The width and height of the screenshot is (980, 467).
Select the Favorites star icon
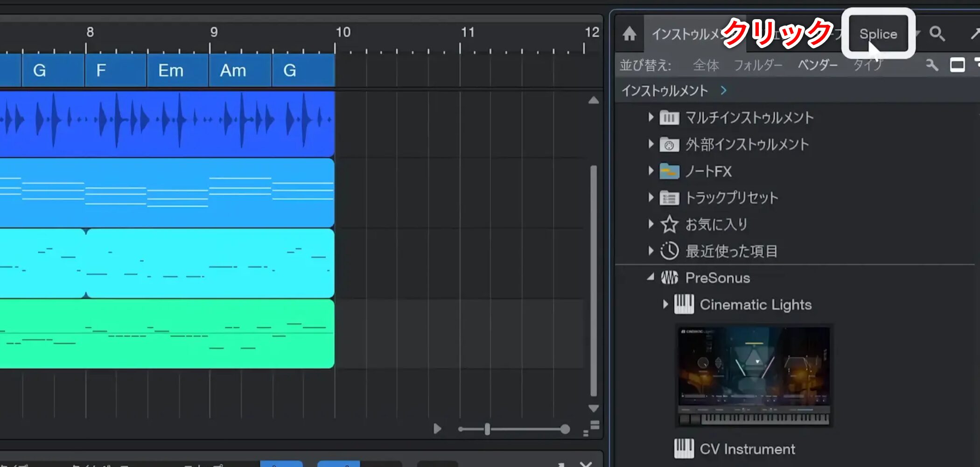669,225
